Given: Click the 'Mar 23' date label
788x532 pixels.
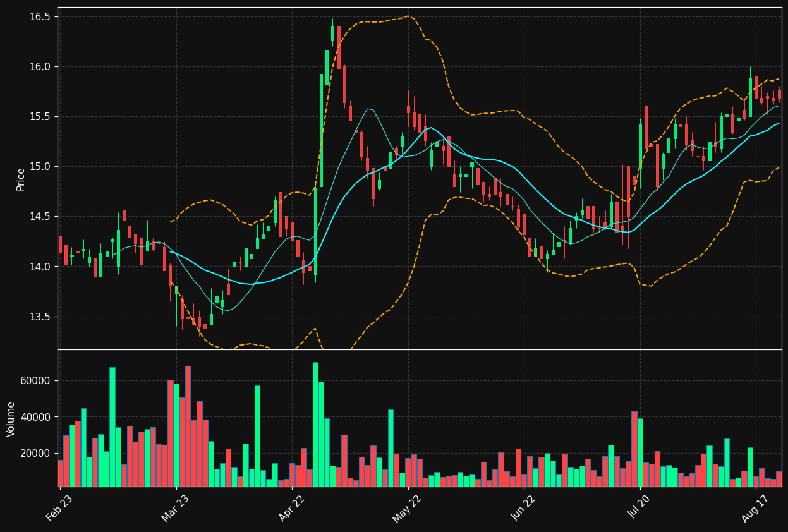Looking at the screenshot, I should coord(175,507).
